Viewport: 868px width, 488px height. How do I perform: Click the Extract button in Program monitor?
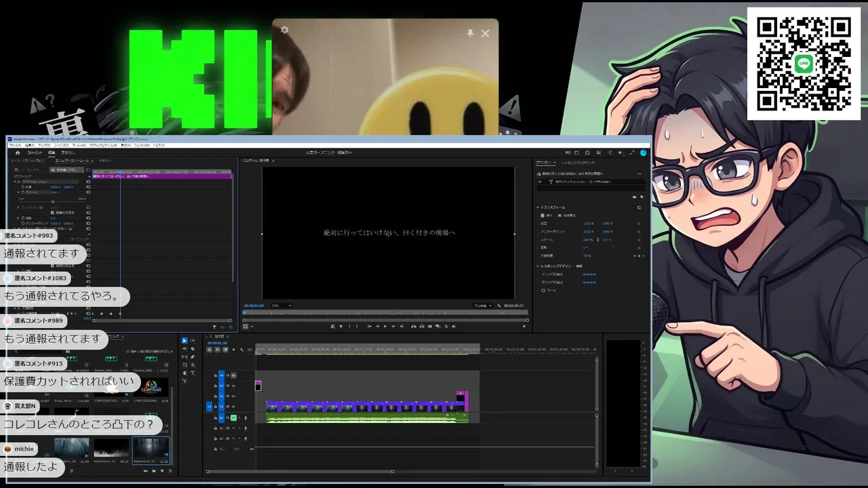point(421,326)
